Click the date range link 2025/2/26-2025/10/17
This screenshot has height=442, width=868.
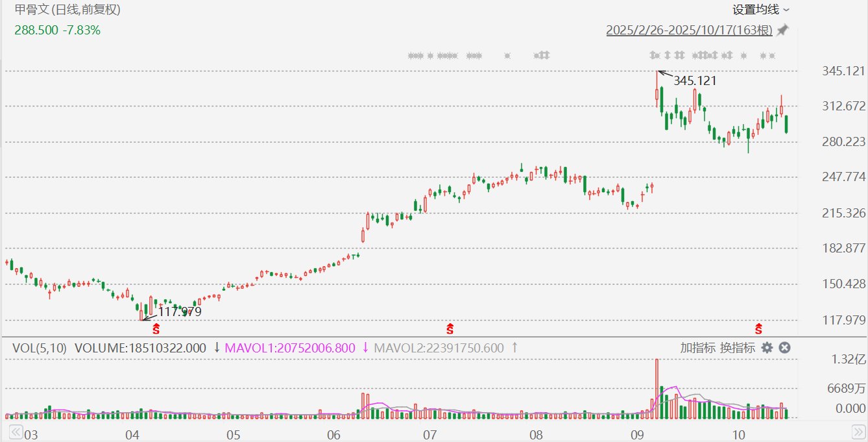[690, 31]
